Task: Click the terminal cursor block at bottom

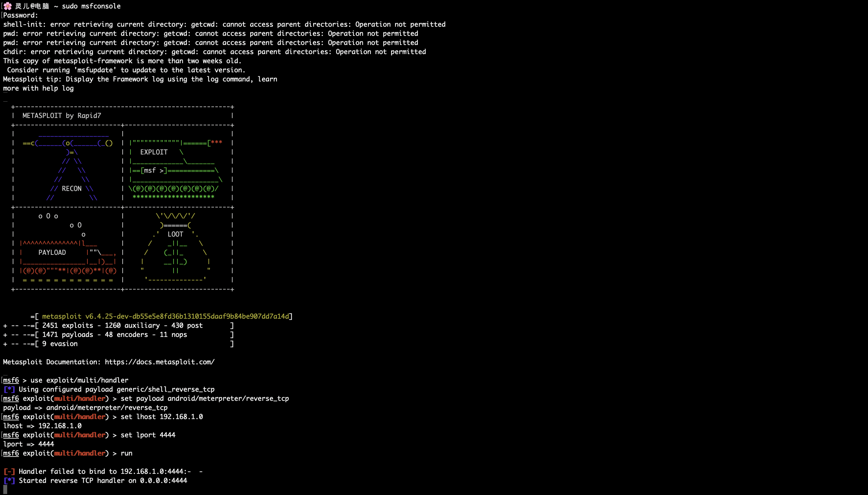Action: pyautogui.click(x=5, y=489)
